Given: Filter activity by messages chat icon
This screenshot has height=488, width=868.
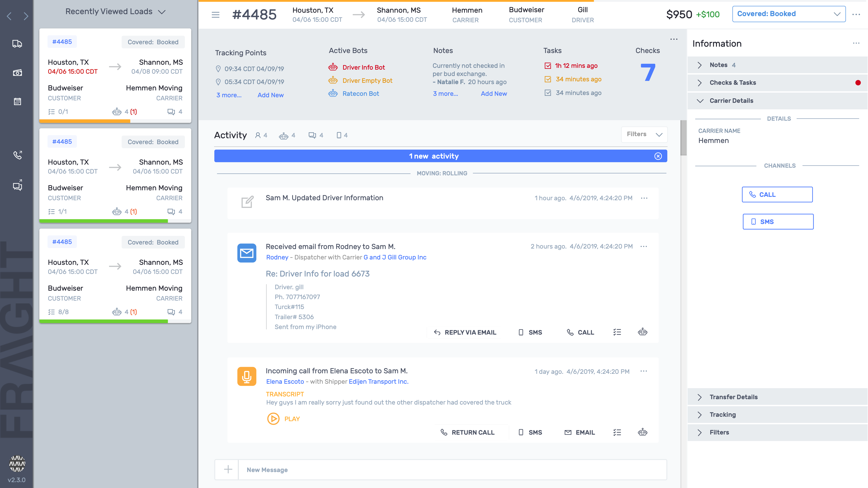Looking at the screenshot, I should click(312, 135).
